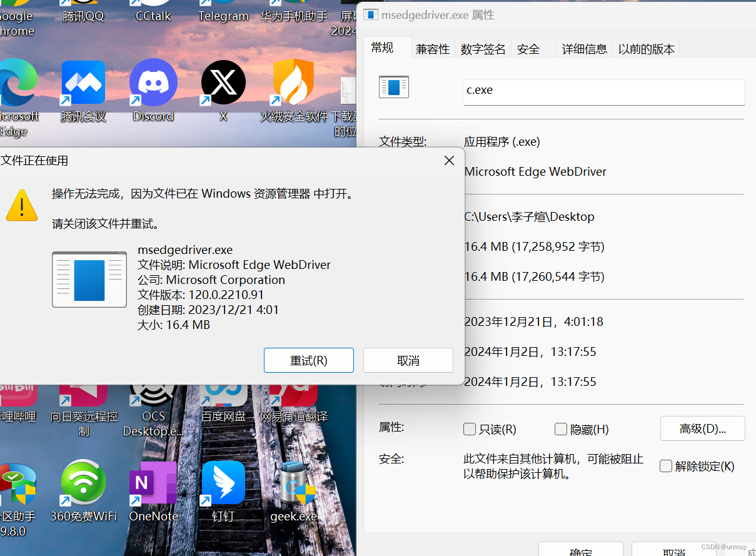Screen dimensions: 756x556
Task: Launch OneNote from the desktop
Action: (153, 492)
